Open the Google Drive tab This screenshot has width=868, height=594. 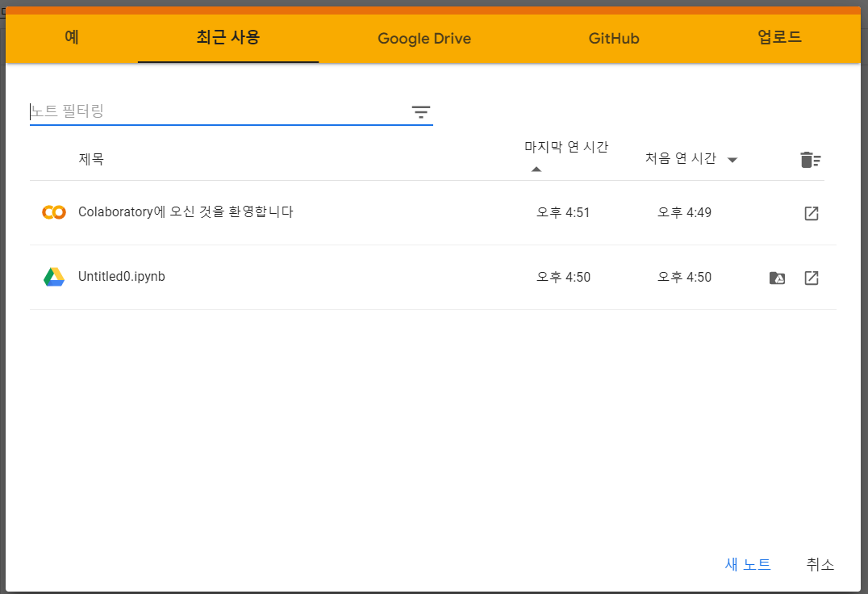(424, 38)
